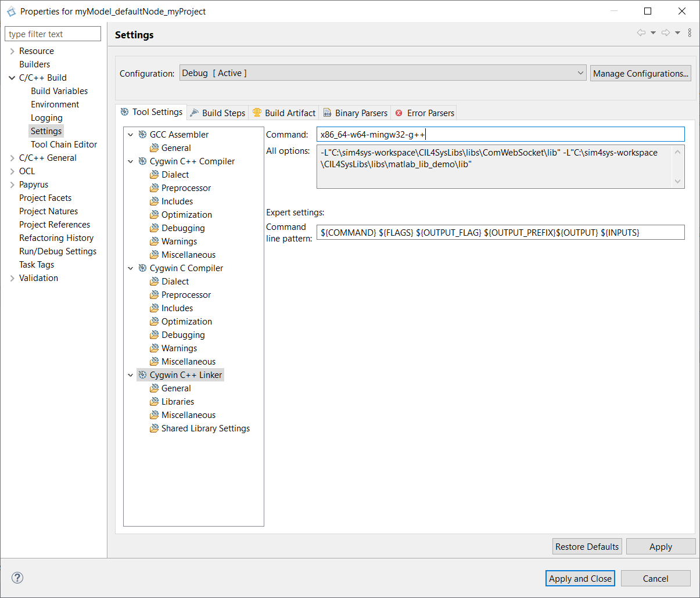This screenshot has width=700, height=598.
Task: Click the Cygwin C++ Linker tool icon
Action: pyautogui.click(x=142, y=375)
